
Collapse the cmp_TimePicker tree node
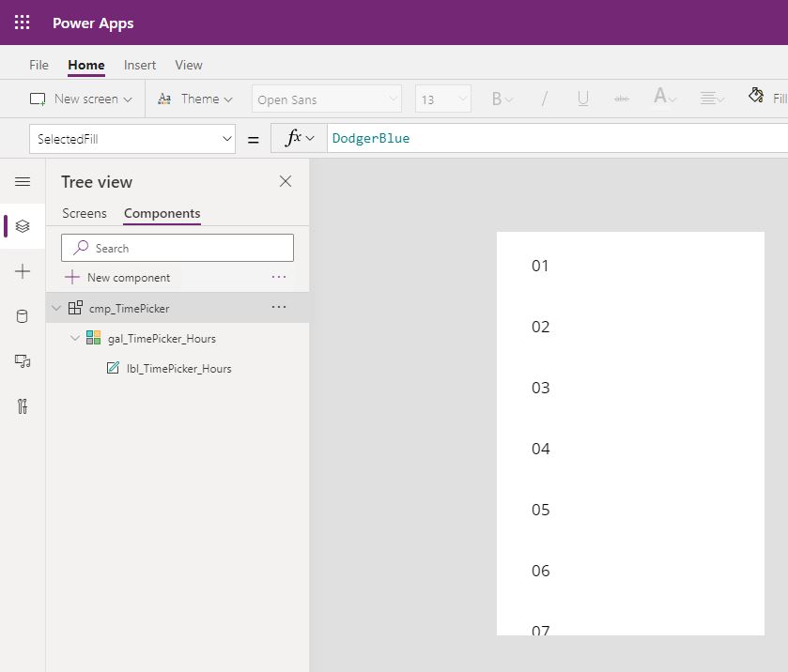[x=56, y=308]
